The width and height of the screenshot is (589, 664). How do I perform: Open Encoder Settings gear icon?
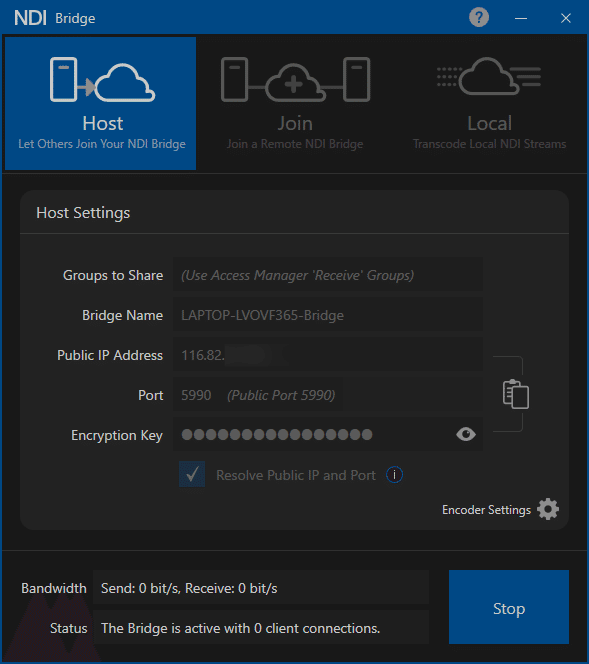(548, 509)
